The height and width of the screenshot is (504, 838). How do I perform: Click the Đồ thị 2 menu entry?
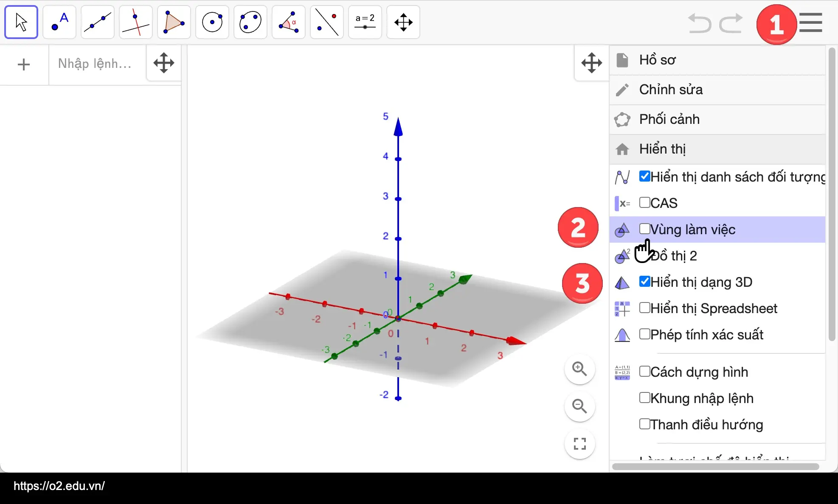tap(717, 256)
